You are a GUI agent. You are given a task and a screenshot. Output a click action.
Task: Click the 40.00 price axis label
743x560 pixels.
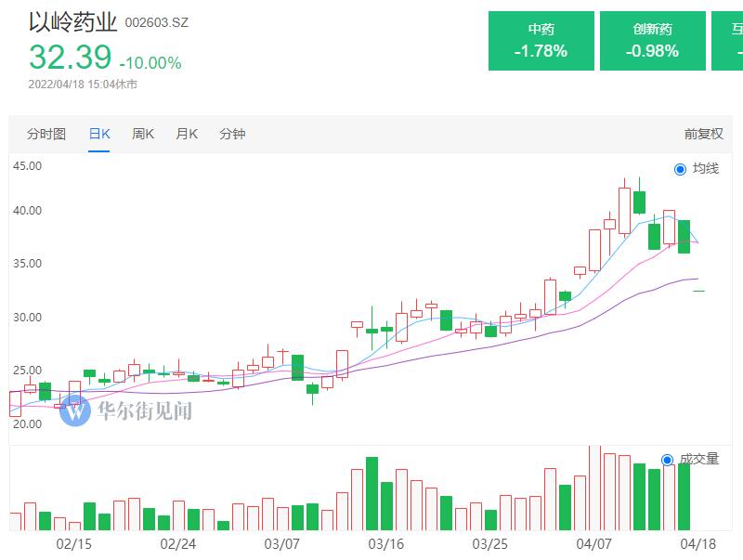pyautogui.click(x=27, y=211)
